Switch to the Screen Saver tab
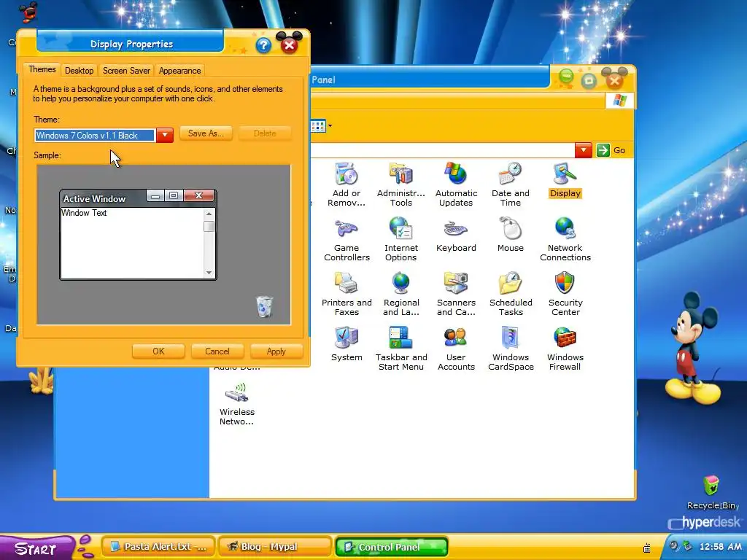Image resolution: width=747 pixels, height=560 pixels. point(126,71)
